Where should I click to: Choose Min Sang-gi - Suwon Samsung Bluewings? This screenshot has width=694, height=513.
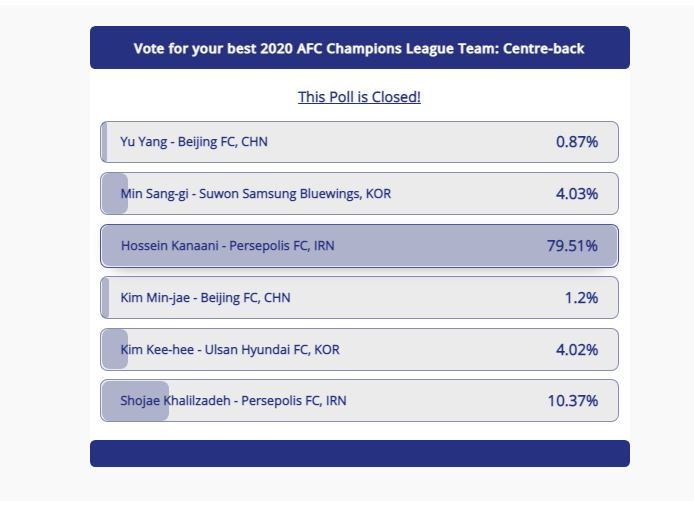pos(255,194)
